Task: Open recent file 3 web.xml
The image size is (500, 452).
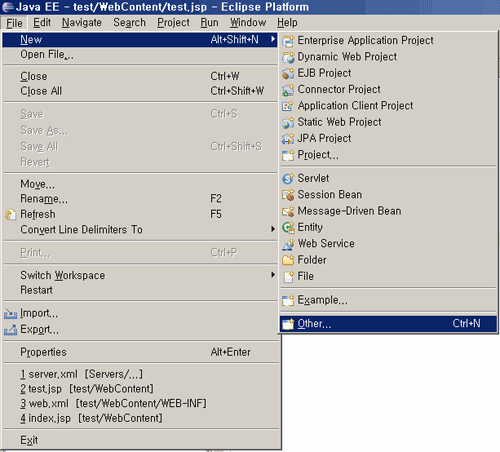Action: [x=141, y=404]
